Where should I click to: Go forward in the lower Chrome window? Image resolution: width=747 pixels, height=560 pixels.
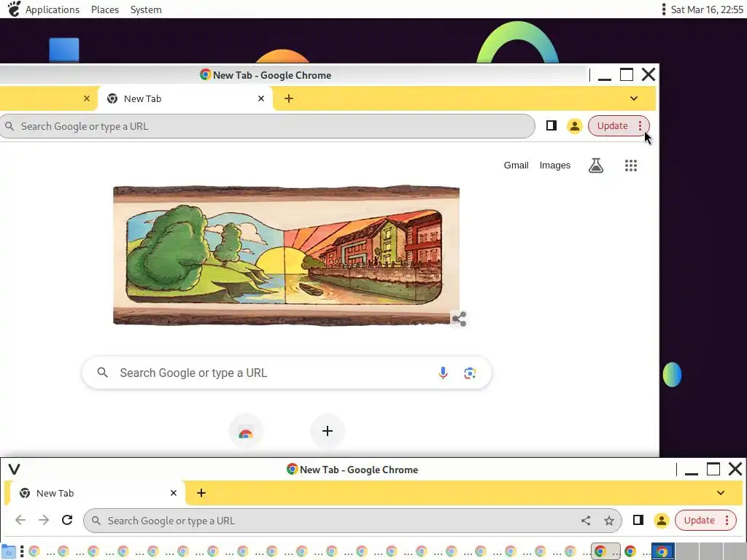(x=44, y=520)
